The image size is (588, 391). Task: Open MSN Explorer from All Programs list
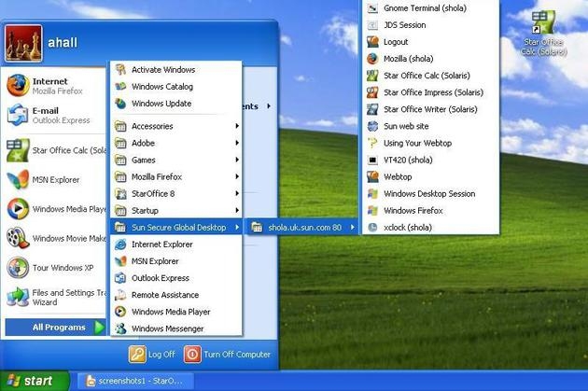click(176, 261)
